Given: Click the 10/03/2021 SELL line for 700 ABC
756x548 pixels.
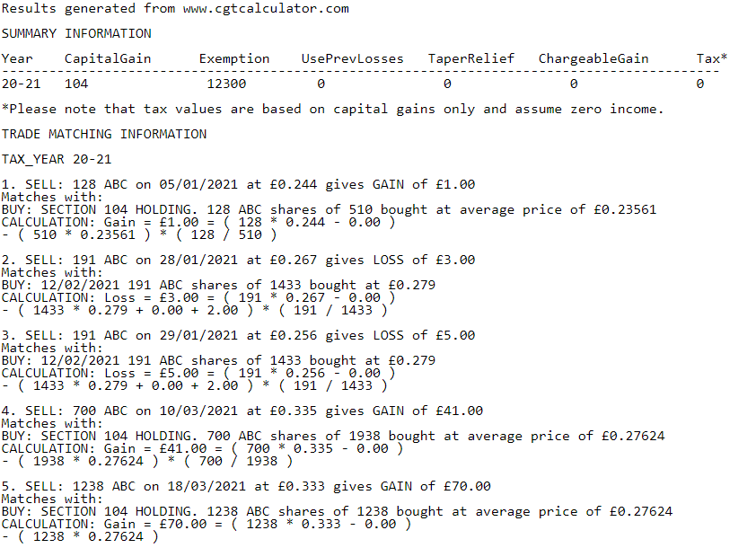Looking at the screenshot, I should coord(242,411).
